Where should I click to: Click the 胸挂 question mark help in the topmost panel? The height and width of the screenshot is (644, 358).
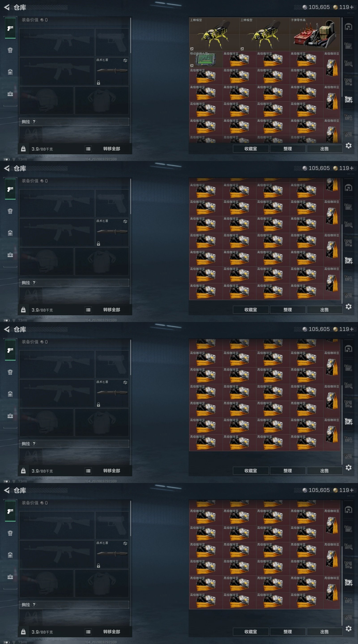click(34, 122)
